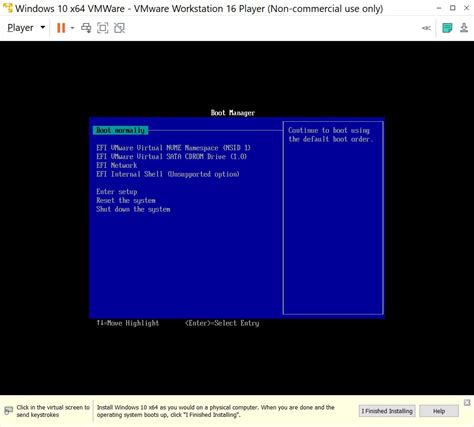The image size is (474, 427).
Task: Pause the virtual machine
Action: click(x=61, y=28)
